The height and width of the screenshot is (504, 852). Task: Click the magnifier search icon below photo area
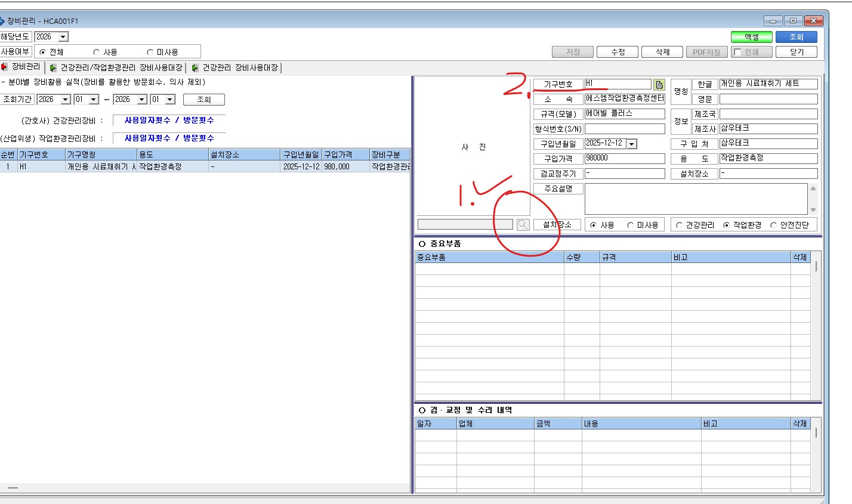point(523,224)
